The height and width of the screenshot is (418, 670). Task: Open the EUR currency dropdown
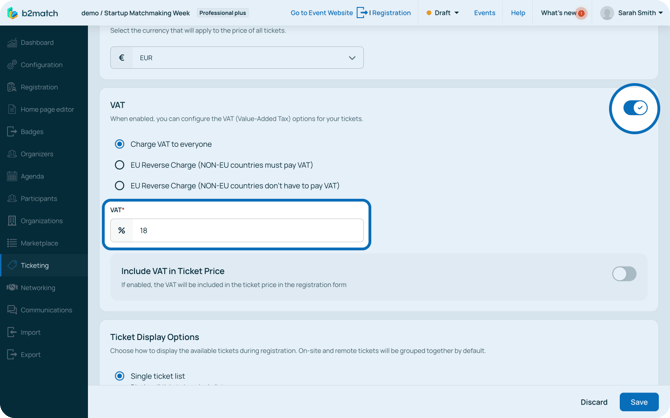coord(237,58)
